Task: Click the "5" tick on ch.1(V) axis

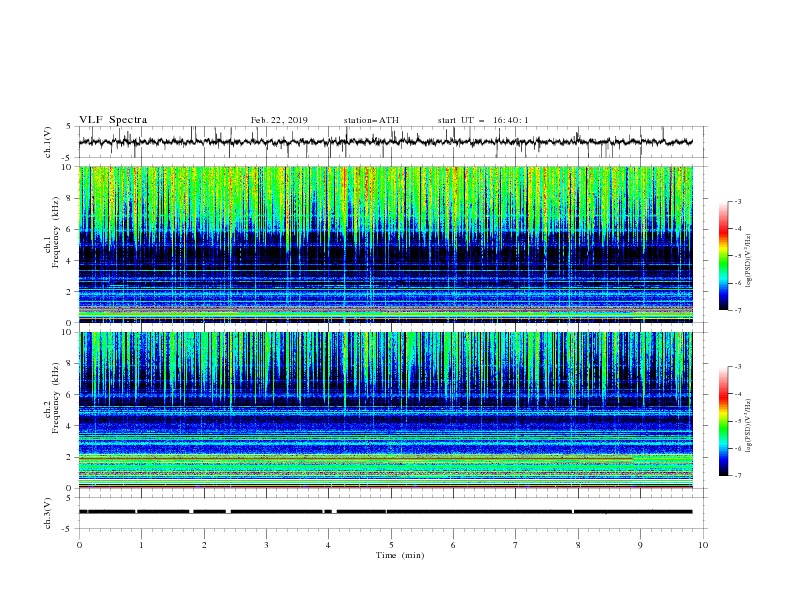Action: point(69,126)
